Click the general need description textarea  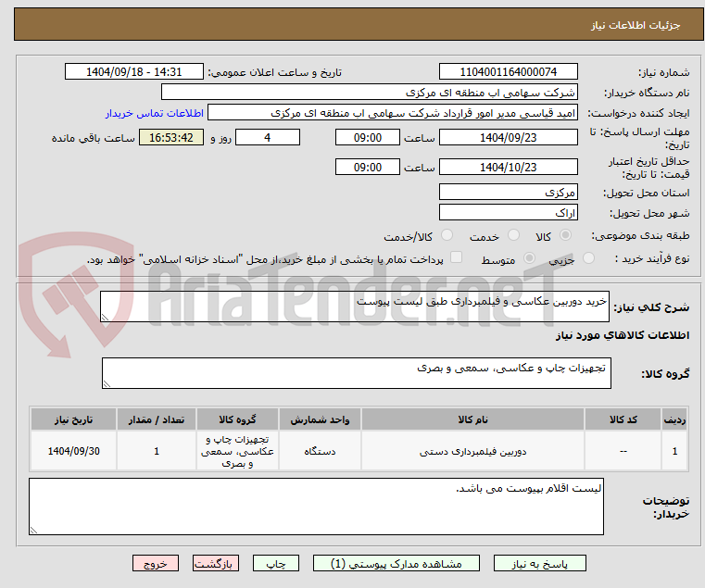point(354,307)
